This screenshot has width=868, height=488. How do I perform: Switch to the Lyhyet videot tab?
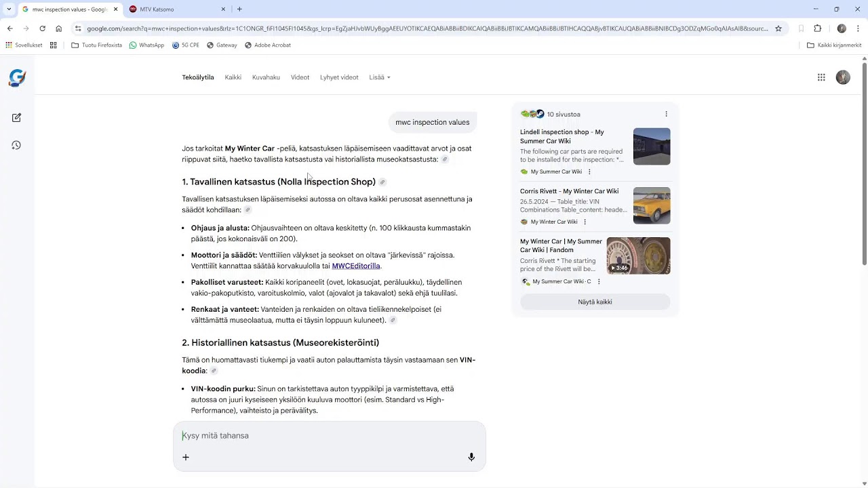coord(339,77)
